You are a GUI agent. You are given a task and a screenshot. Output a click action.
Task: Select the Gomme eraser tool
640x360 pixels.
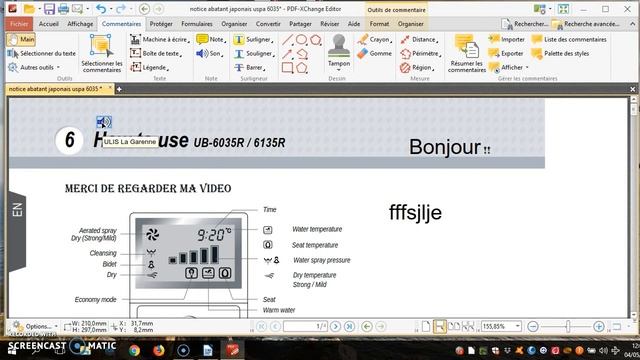[374, 53]
